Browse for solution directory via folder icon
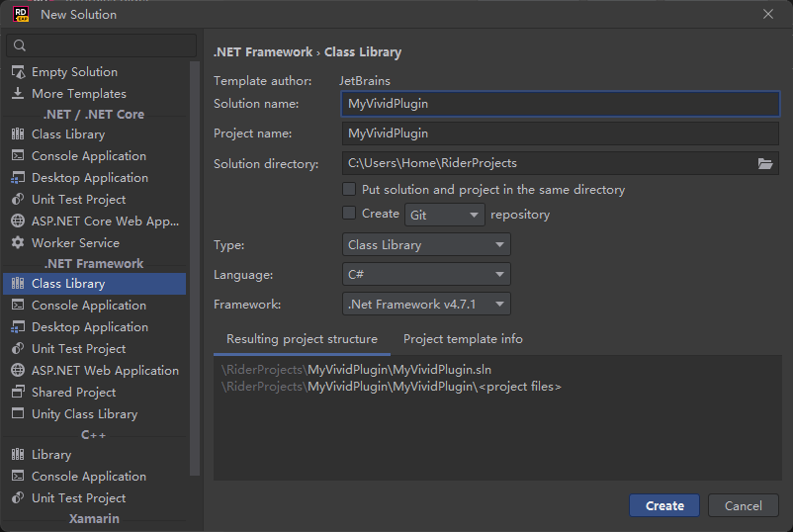 pos(764,163)
